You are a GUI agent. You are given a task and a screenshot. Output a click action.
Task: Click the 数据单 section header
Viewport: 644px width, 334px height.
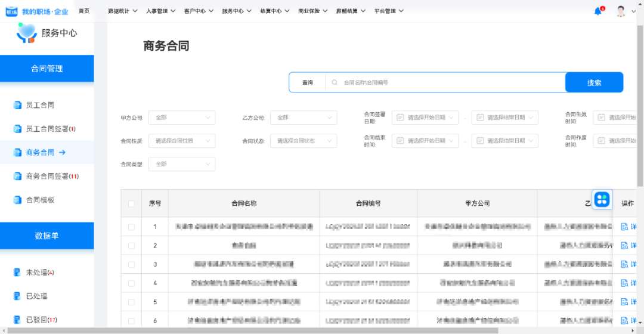tap(47, 236)
